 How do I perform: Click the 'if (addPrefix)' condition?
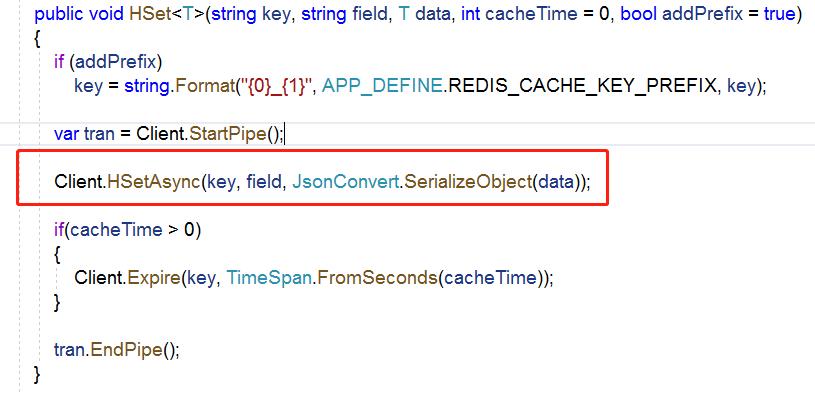[x=108, y=62]
